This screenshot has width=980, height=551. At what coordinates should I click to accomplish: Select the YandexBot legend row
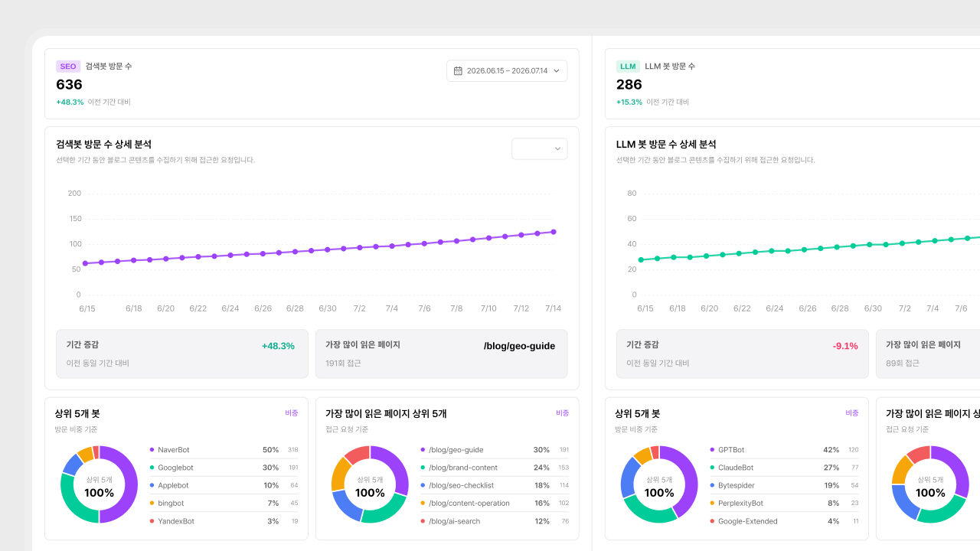click(x=224, y=521)
